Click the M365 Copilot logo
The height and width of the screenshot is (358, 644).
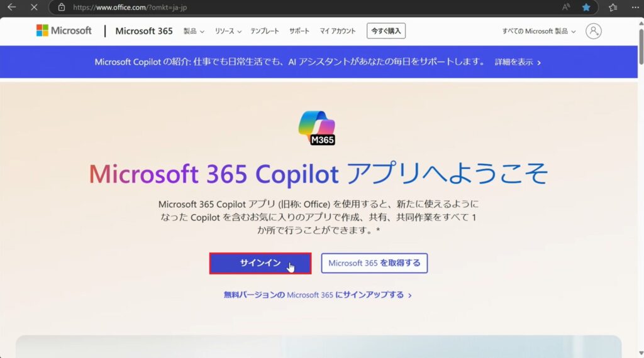(317, 127)
